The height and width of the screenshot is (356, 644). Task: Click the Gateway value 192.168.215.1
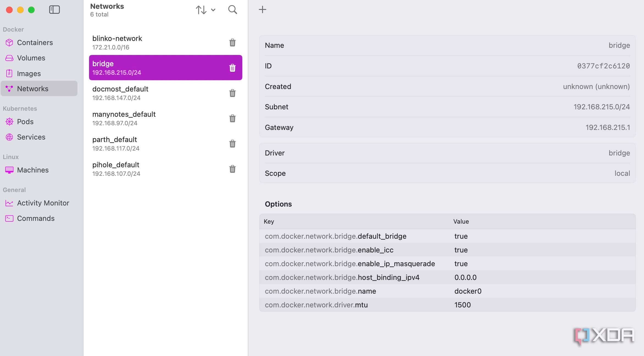pyautogui.click(x=607, y=127)
